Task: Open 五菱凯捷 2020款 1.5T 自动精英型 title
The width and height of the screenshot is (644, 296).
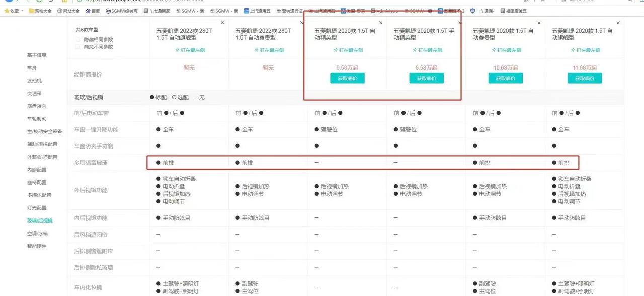Action: pyautogui.click(x=345, y=34)
